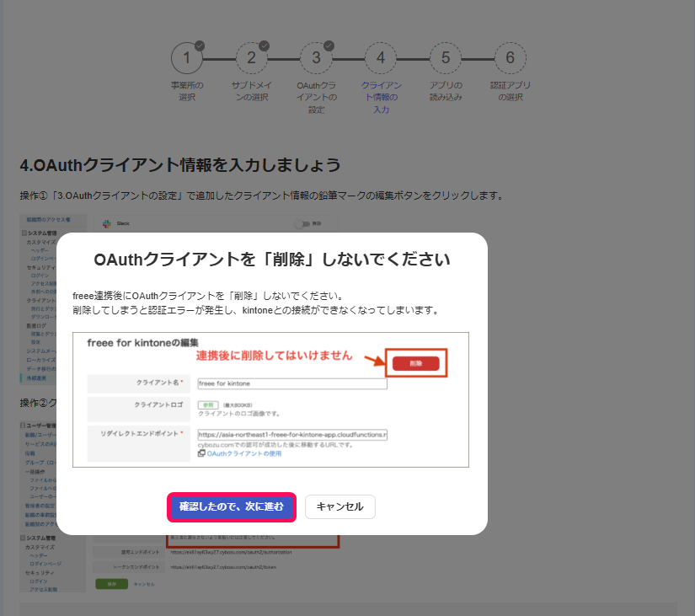Click the '確認したので、次に進む' confirm button
Image resolution: width=695 pixels, height=616 pixels.
point(232,506)
